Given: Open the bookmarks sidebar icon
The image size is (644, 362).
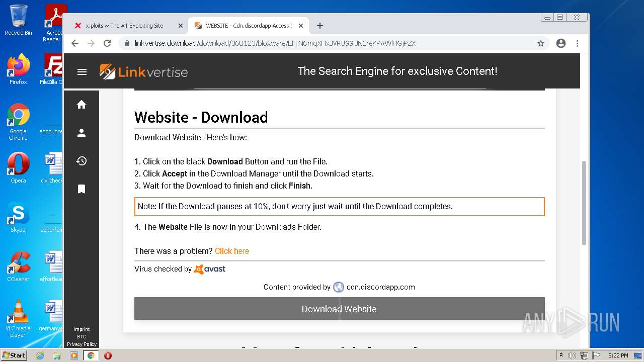Looking at the screenshot, I should pyautogui.click(x=82, y=189).
